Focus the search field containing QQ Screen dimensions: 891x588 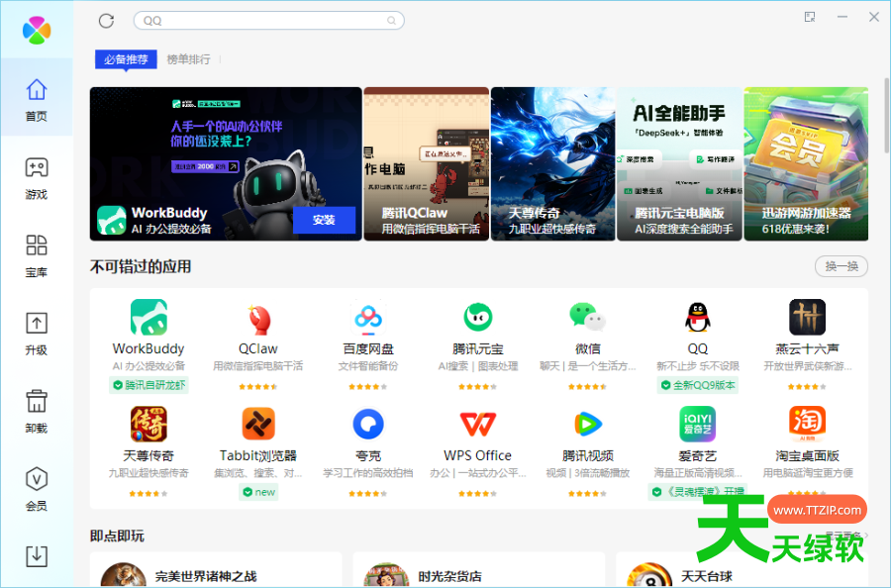(268, 21)
